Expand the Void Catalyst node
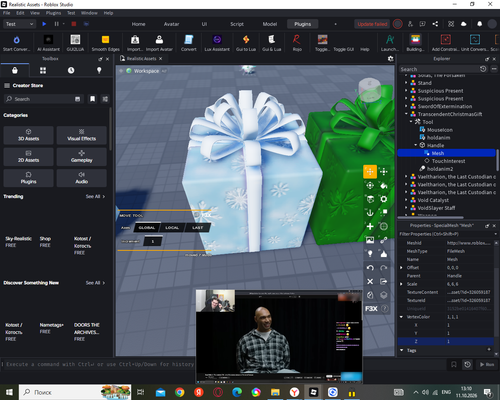 pos(406,200)
